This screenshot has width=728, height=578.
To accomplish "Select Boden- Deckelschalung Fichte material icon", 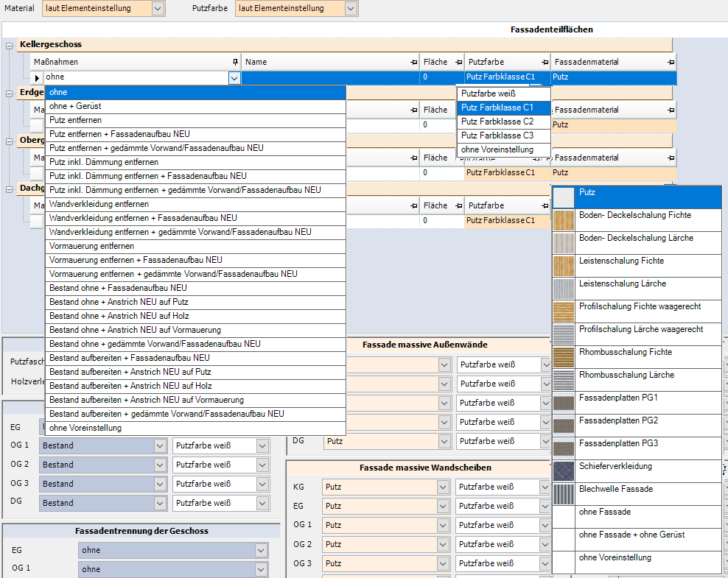I will 564,220.
